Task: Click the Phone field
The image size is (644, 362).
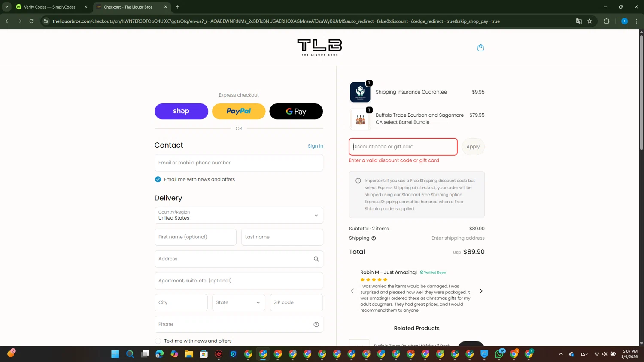Action: tap(239, 324)
